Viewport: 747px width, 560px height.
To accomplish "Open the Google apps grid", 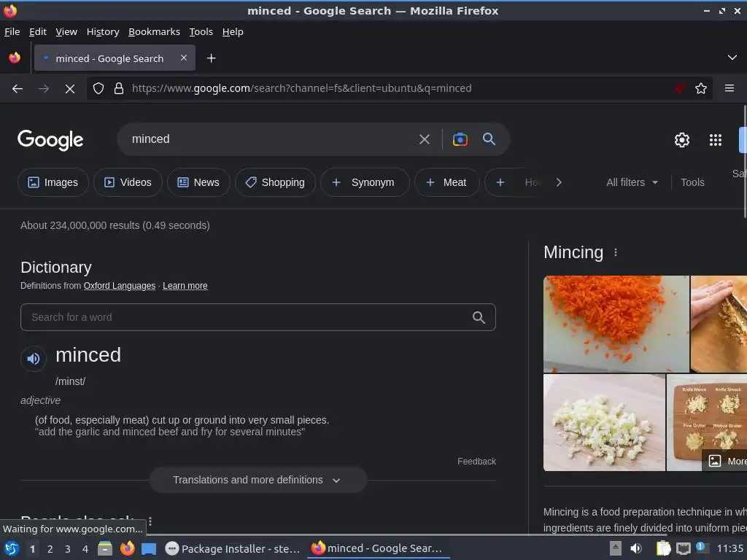I will tap(715, 140).
